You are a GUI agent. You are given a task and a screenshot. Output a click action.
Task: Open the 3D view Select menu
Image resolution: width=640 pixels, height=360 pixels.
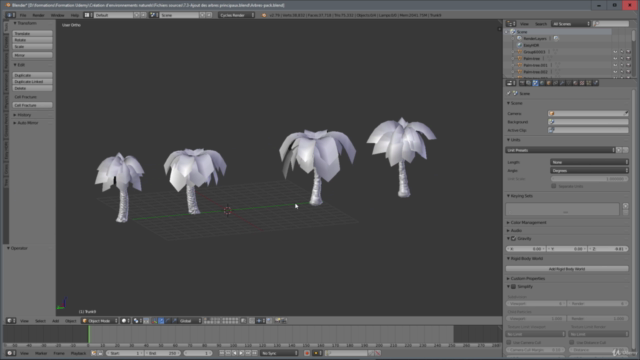[40, 321]
